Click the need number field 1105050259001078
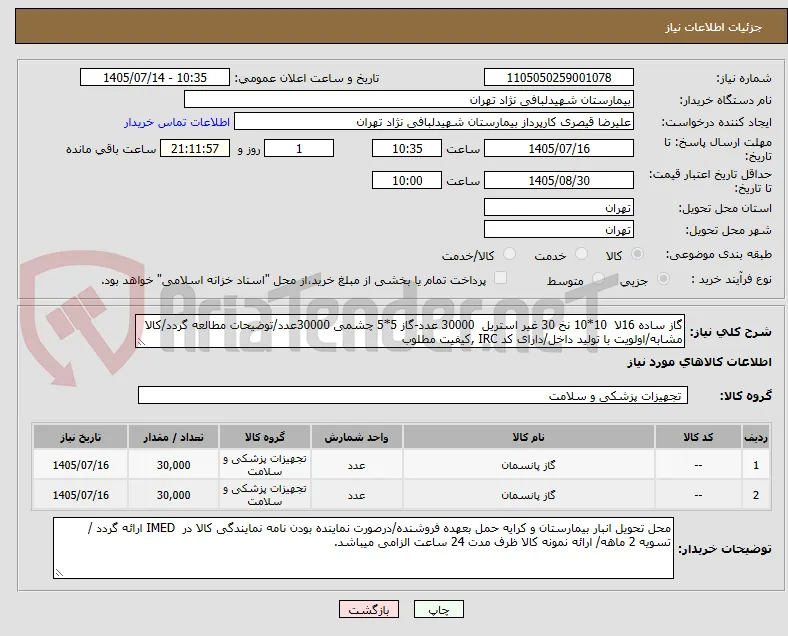 pos(559,78)
